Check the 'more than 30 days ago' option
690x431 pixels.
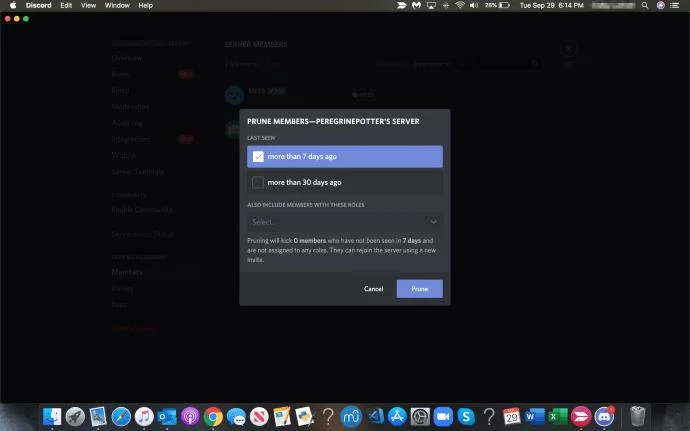click(x=345, y=182)
